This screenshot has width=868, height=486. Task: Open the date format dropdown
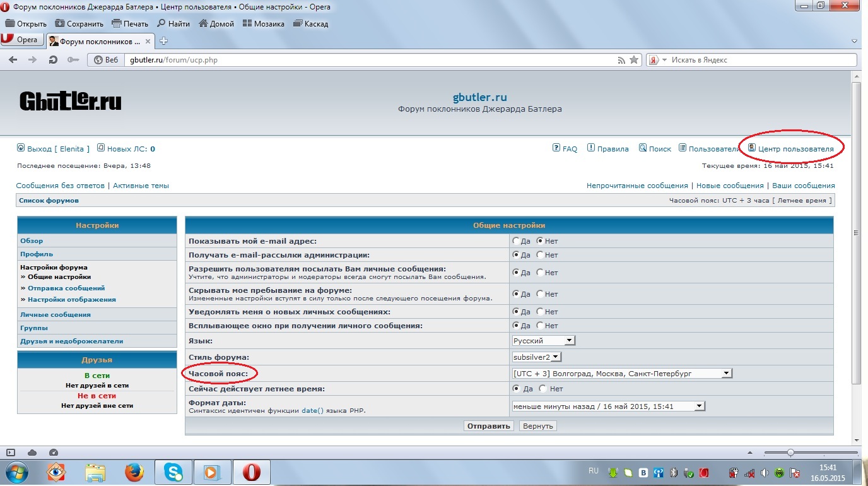[x=700, y=406]
